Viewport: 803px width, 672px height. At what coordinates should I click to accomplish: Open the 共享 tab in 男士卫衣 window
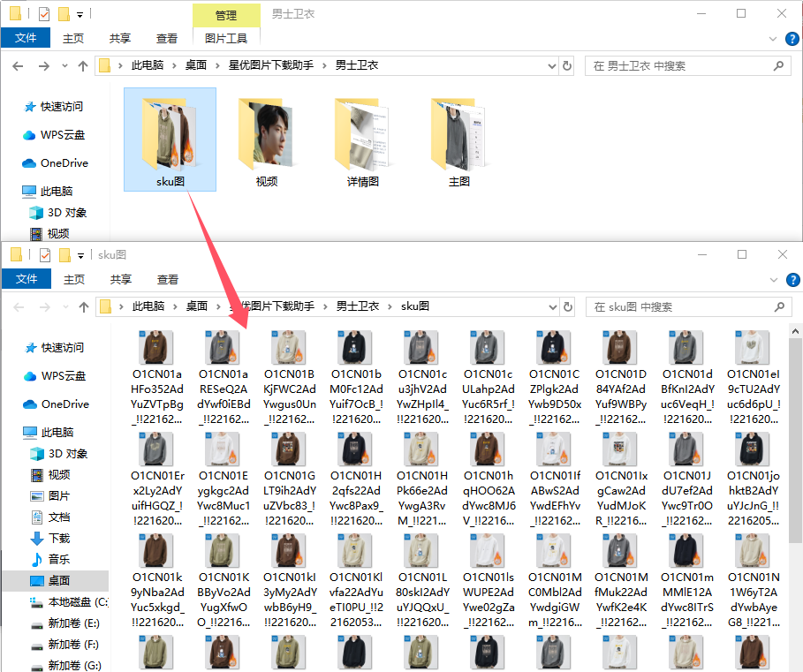pos(120,38)
